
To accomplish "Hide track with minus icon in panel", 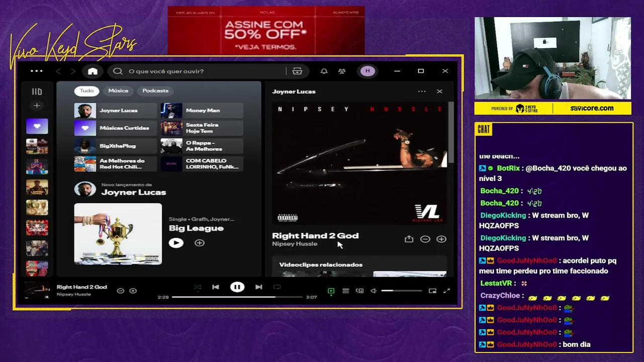I will coord(425,239).
